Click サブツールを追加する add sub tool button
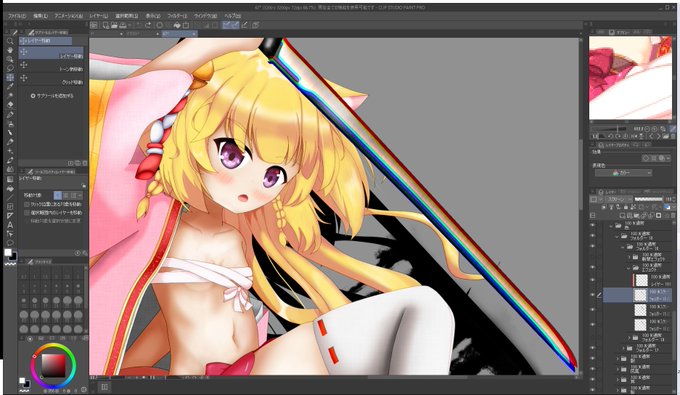Screen dimensions: 680x395 52,96
